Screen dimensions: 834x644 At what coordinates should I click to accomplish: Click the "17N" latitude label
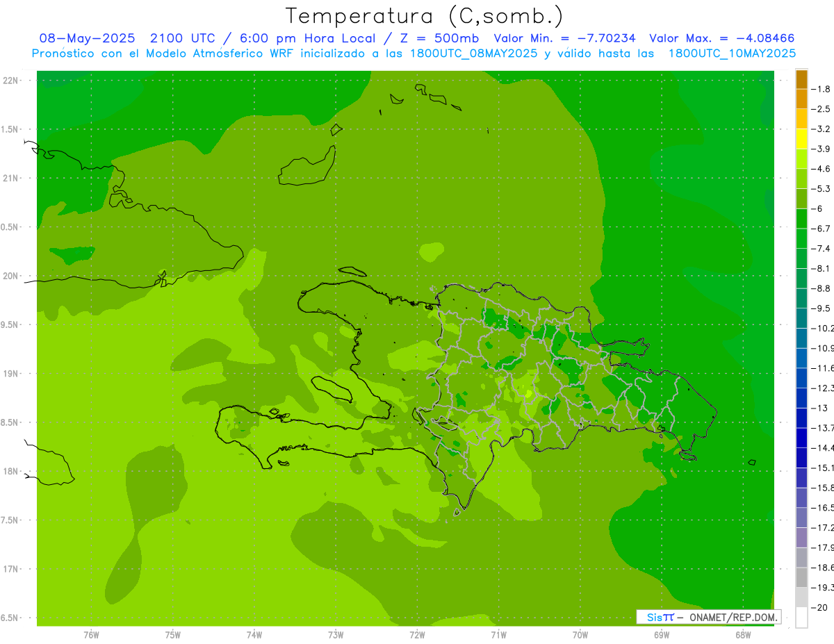pyautogui.click(x=10, y=569)
